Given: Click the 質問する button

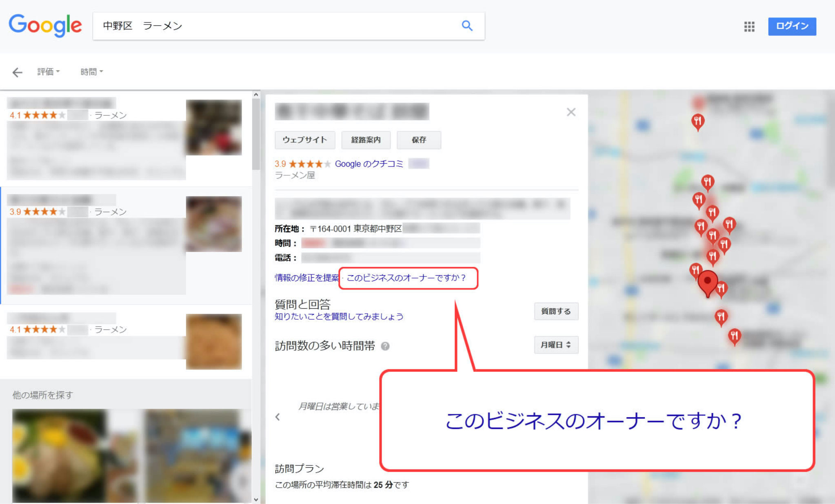Looking at the screenshot, I should pos(556,311).
